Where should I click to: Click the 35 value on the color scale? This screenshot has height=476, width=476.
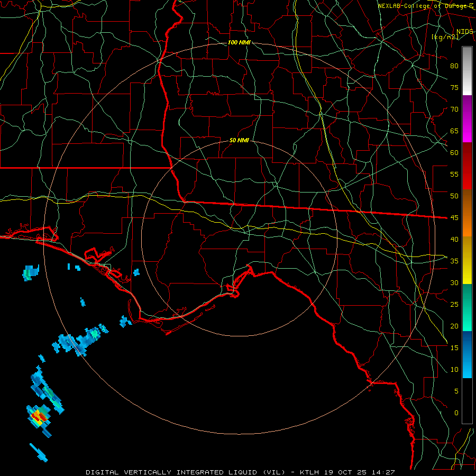point(454,261)
